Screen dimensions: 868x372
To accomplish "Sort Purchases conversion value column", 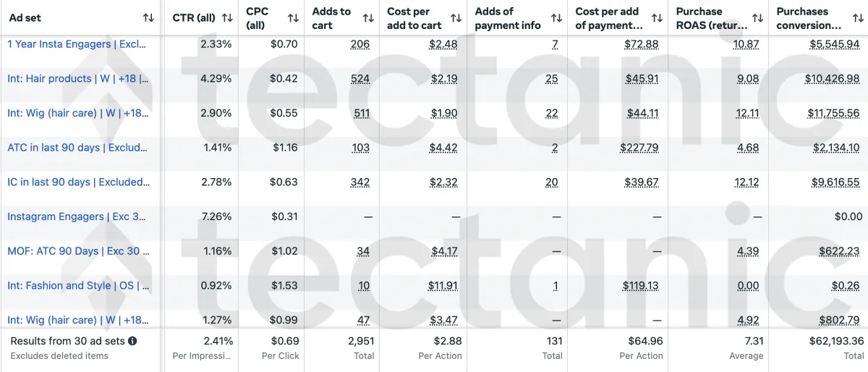I will [x=858, y=18].
